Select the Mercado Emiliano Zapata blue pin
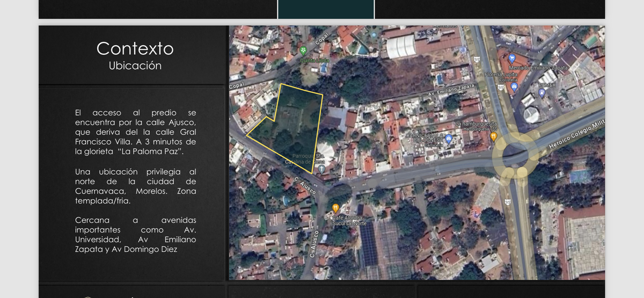The height and width of the screenshot is (298, 644). [512, 58]
